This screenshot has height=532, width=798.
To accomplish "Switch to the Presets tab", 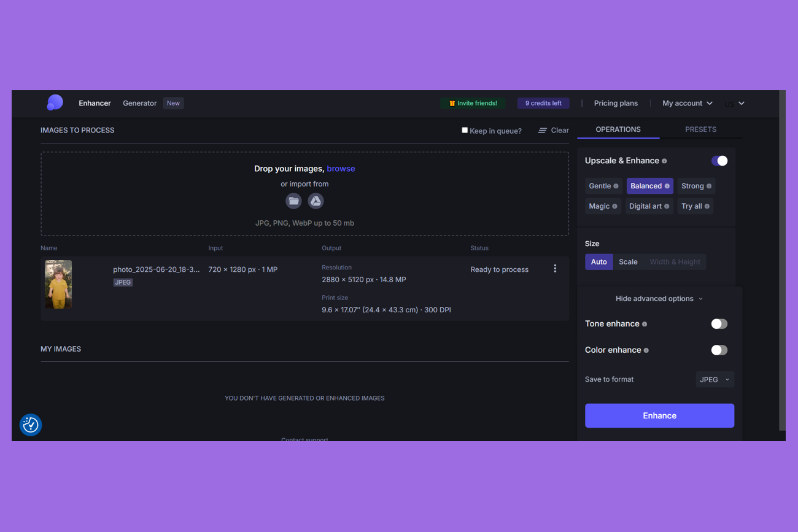I will click(700, 129).
